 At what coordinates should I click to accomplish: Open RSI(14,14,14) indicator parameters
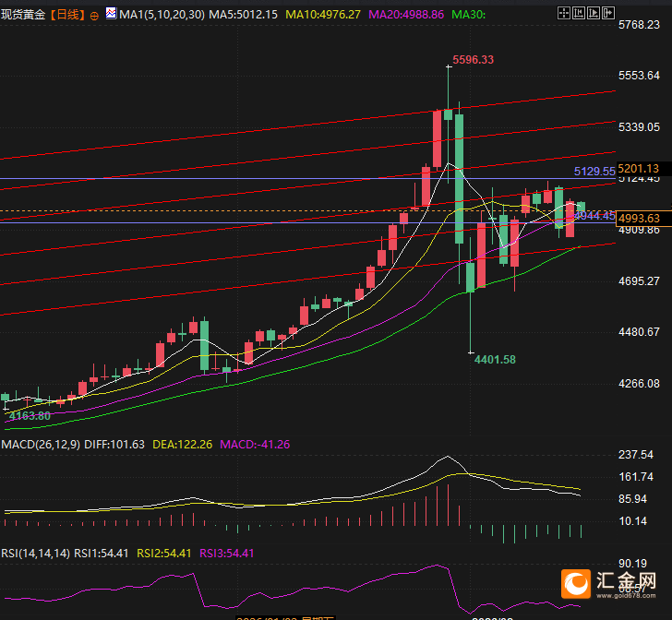click(36, 554)
